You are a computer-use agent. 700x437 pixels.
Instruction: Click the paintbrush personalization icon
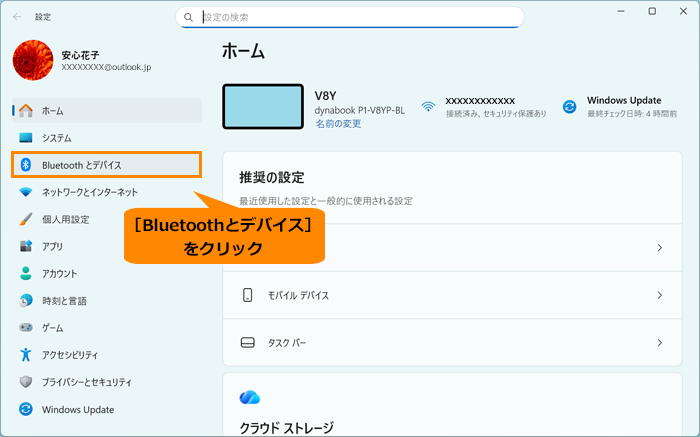coord(26,219)
